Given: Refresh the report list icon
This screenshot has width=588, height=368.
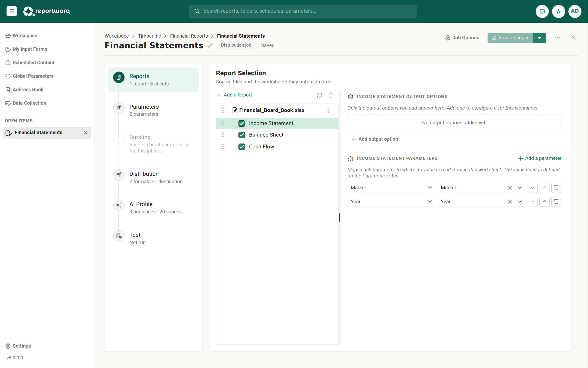Looking at the screenshot, I should point(319,95).
